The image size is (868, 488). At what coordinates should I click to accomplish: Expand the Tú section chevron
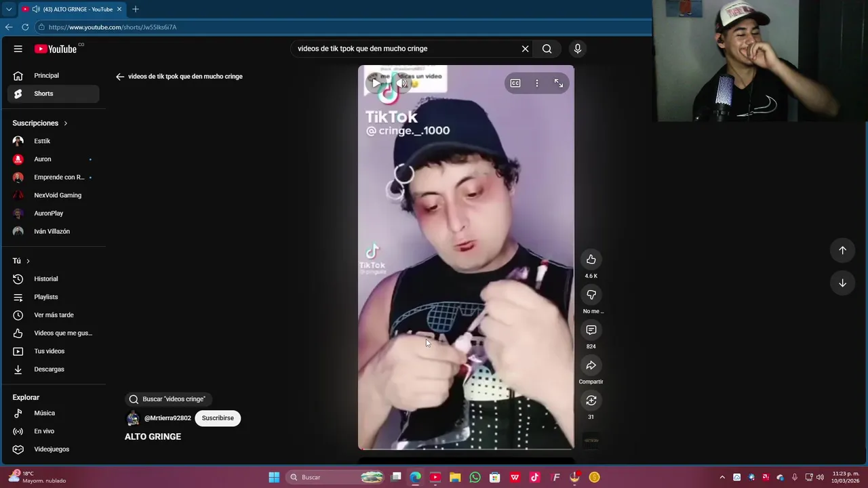tap(28, 261)
